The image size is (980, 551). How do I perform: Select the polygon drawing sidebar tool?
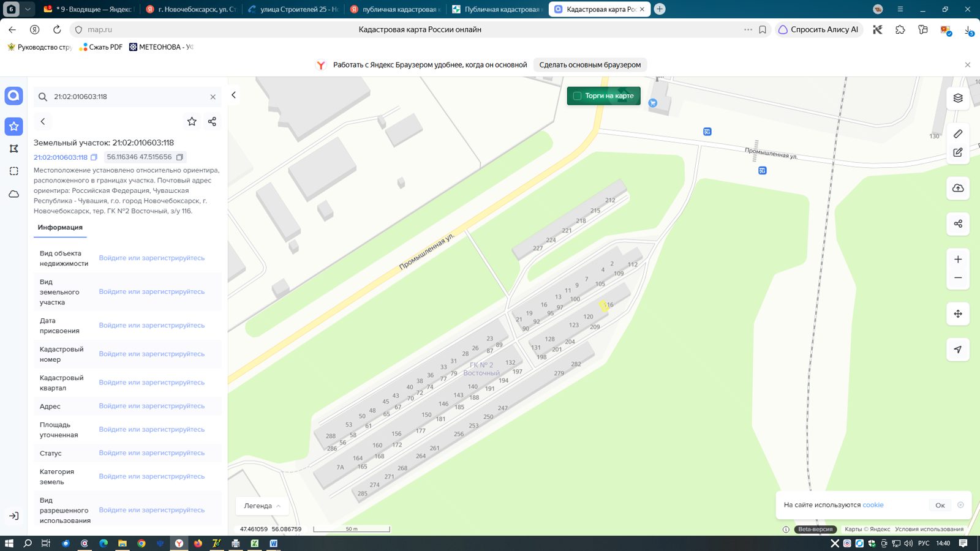[13, 149]
